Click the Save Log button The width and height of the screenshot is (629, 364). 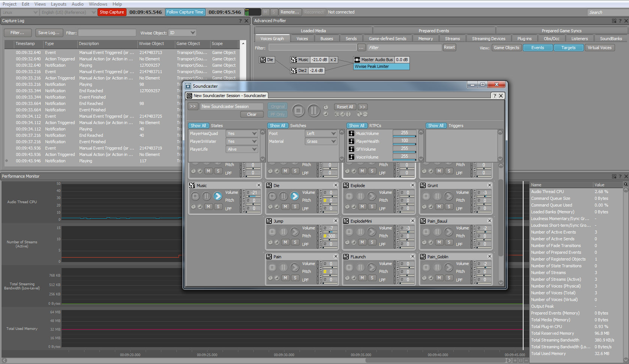(49, 33)
